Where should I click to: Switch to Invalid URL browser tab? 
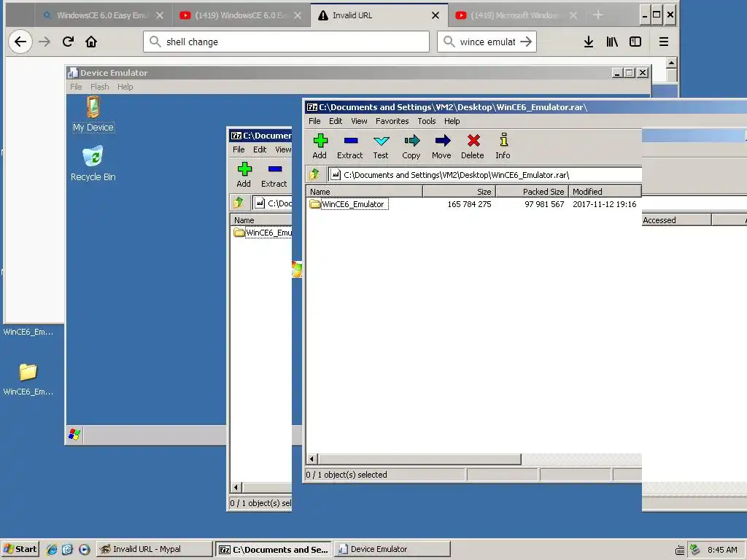374,15
